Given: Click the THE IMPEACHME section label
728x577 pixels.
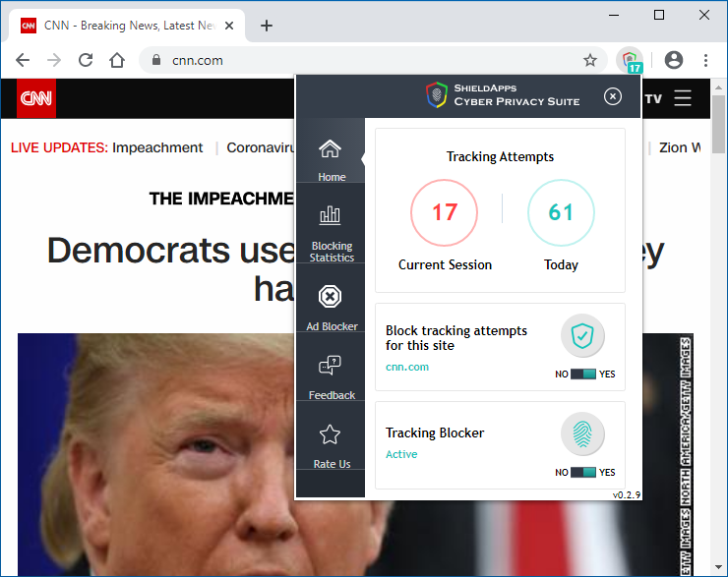Looking at the screenshot, I should coord(221,199).
